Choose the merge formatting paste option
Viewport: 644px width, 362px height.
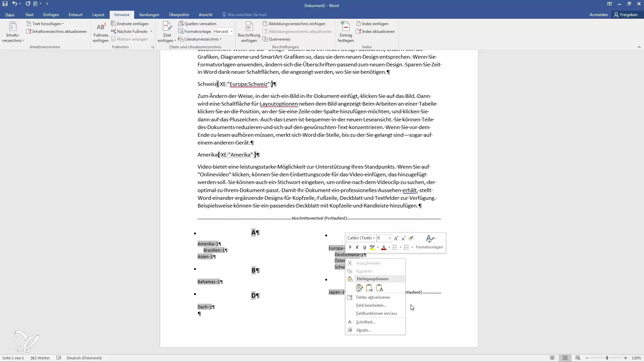point(369,288)
